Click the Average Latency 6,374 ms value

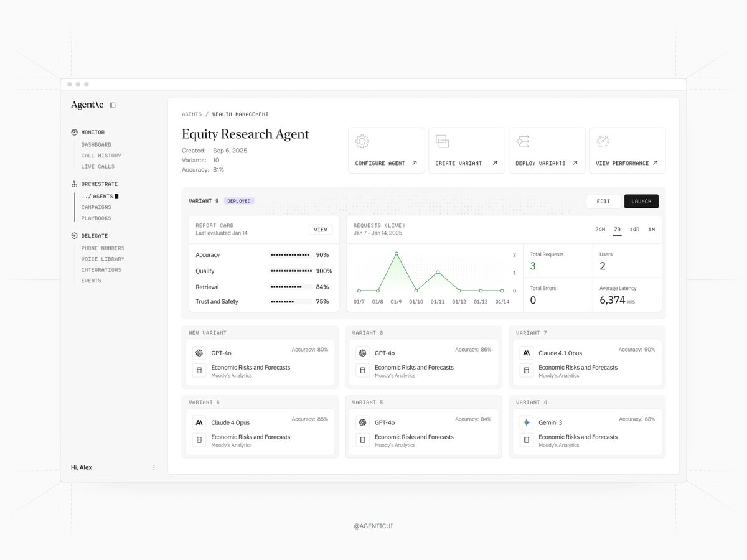click(x=617, y=300)
